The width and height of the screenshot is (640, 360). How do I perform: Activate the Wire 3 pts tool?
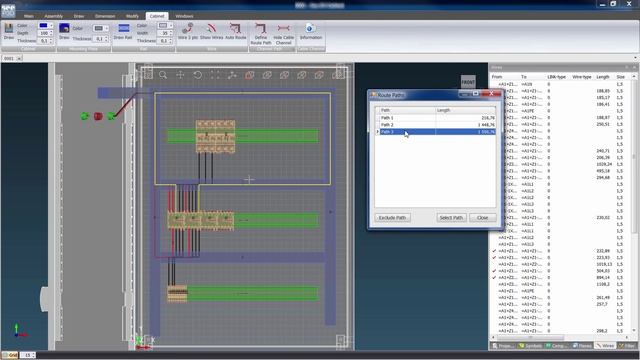pyautogui.click(x=188, y=31)
